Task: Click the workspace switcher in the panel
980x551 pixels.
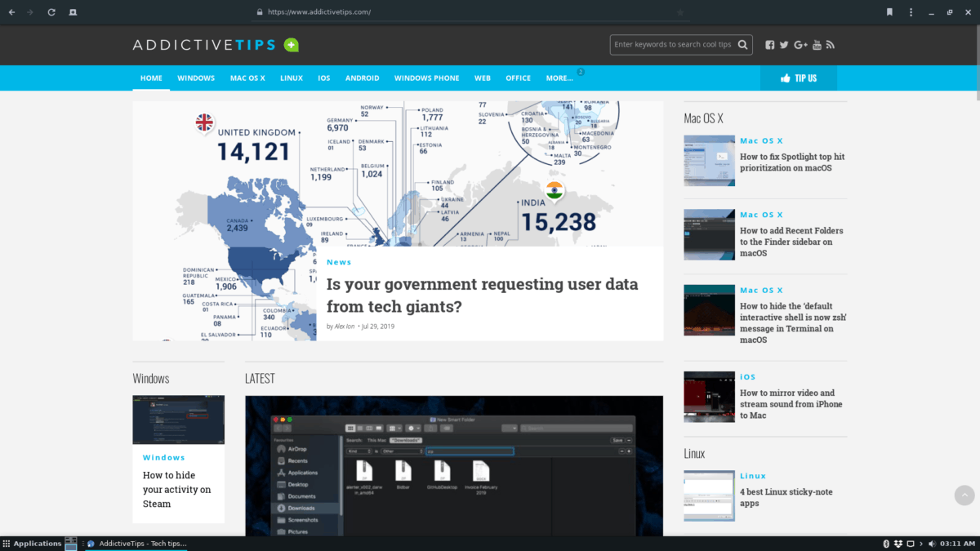Action: 71,544
